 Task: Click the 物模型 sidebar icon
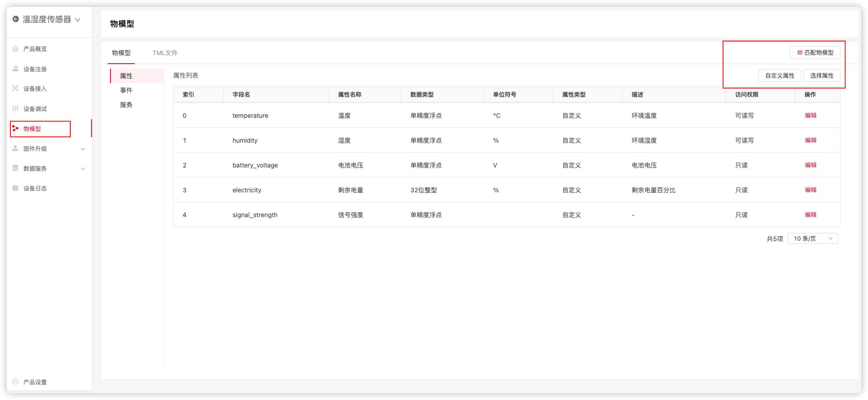[x=15, y=129]
